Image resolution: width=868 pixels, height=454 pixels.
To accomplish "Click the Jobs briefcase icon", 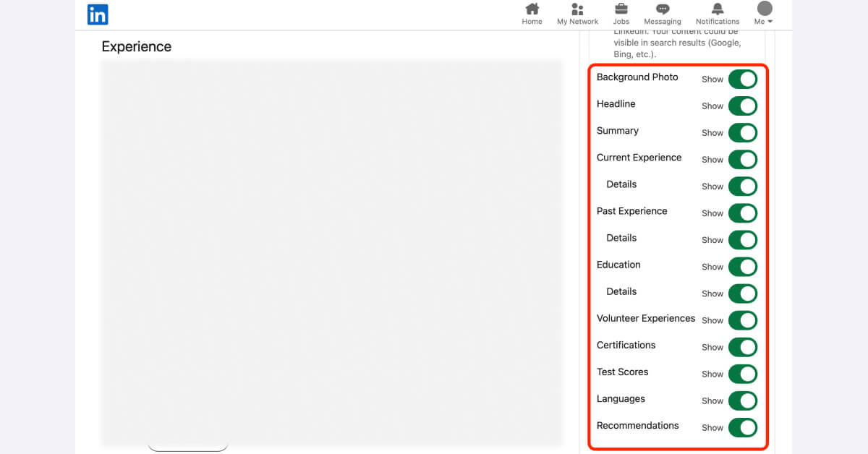I will tap(621, 10).
